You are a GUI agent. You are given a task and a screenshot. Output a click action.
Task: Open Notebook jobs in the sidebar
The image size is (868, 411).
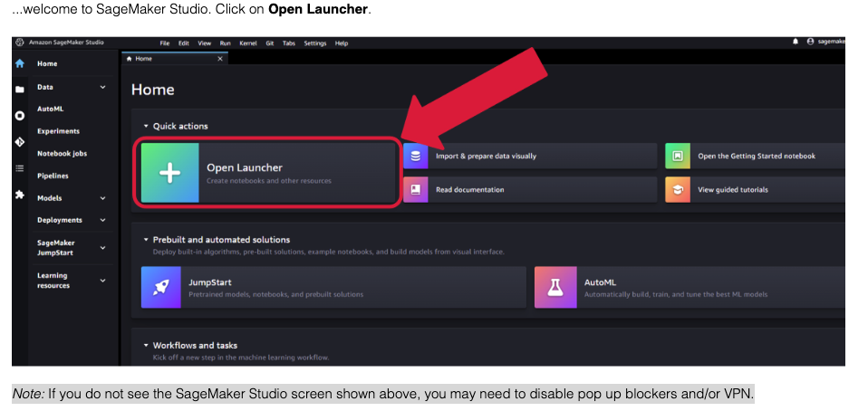point(62,153)
